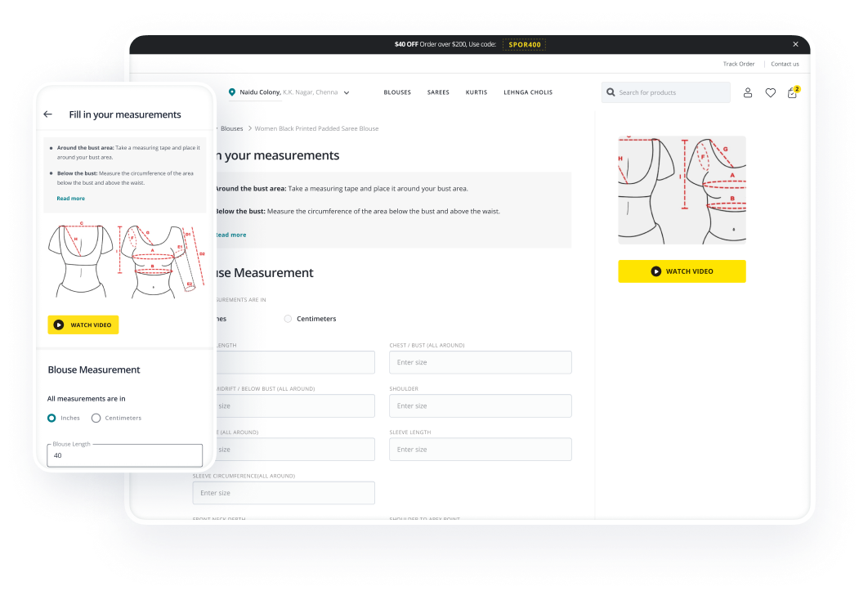The image size is (868, 600).
Task: Open the SAREES menu
Action: point(438,92)
